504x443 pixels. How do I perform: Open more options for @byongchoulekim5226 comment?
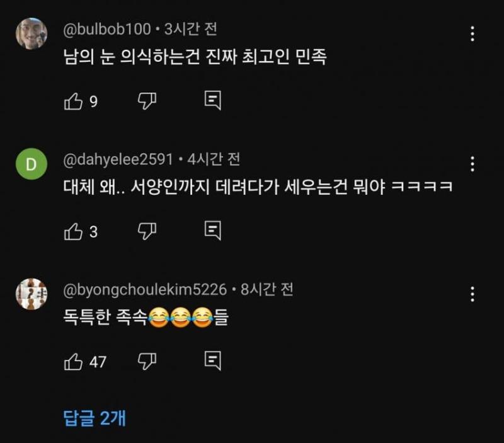472,294
